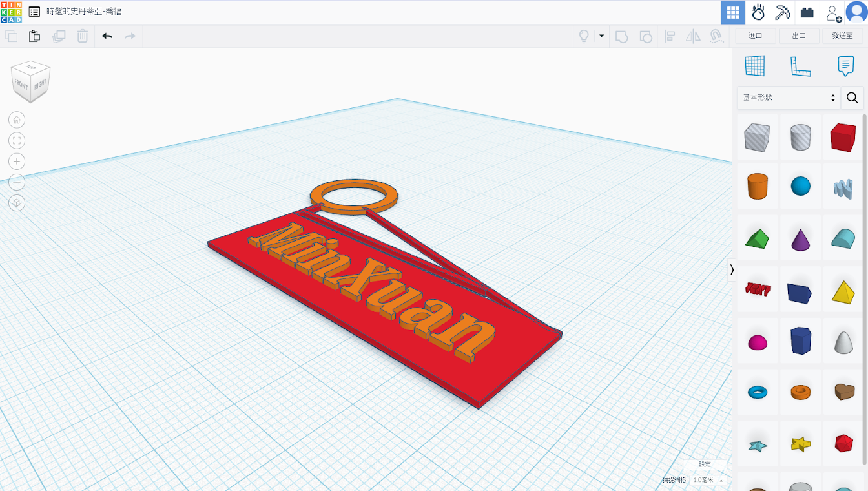
Task: Click the fit all in view icon
Action: click(x=17, y=140)
